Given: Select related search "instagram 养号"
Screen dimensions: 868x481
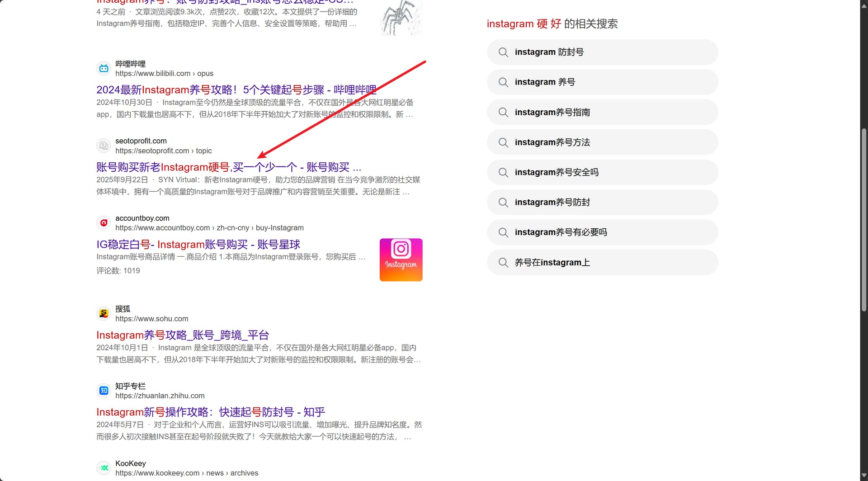Looking at the screenshot, I should 545,82.
